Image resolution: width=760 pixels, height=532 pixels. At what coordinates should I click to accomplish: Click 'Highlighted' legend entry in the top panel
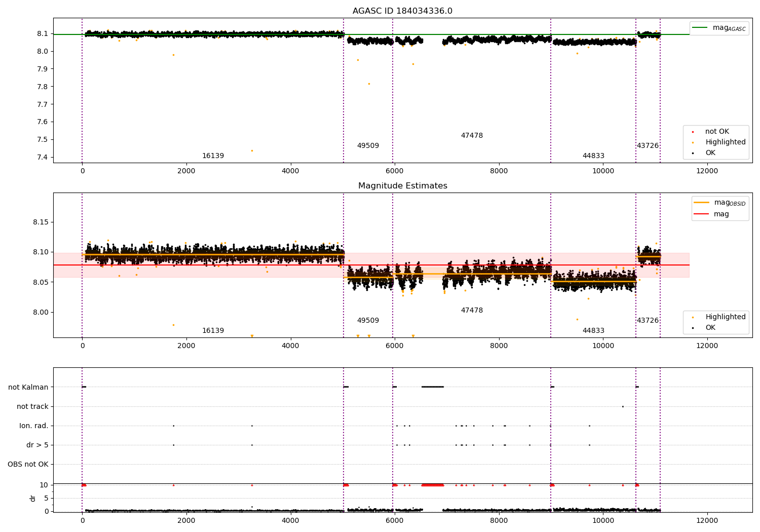[x=719, y=142]
